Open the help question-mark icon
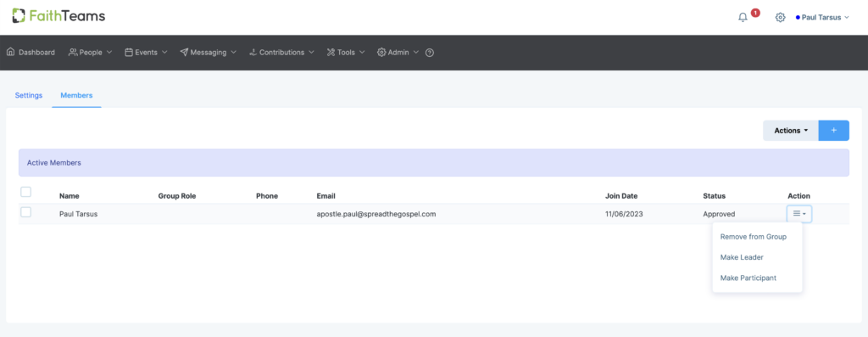868x337 pixels. point(430,53)
